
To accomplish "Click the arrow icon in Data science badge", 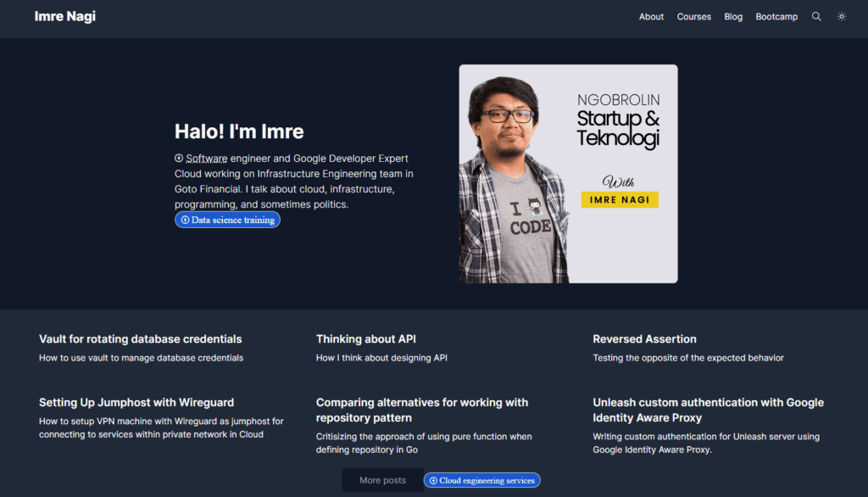I will tap(185, 220).
